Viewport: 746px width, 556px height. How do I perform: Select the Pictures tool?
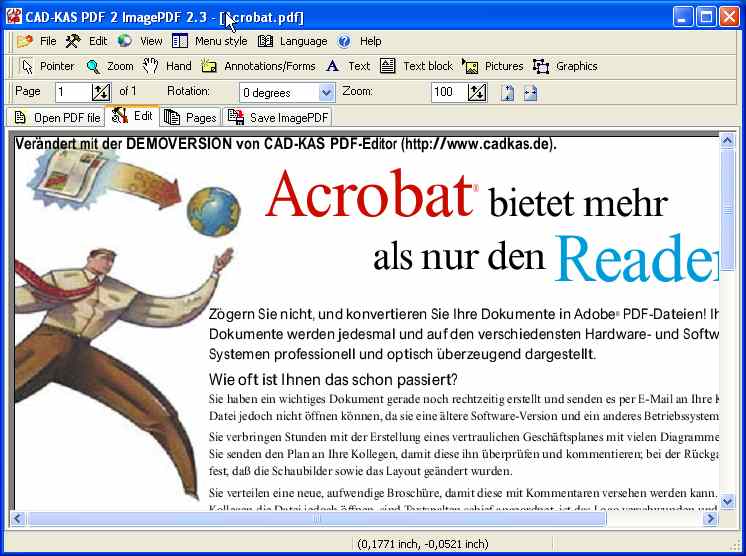[493, 66]
